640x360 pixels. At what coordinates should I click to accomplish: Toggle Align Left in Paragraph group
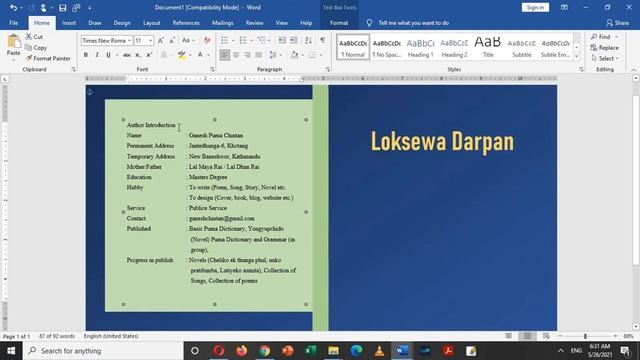click(x=224, y=55)
